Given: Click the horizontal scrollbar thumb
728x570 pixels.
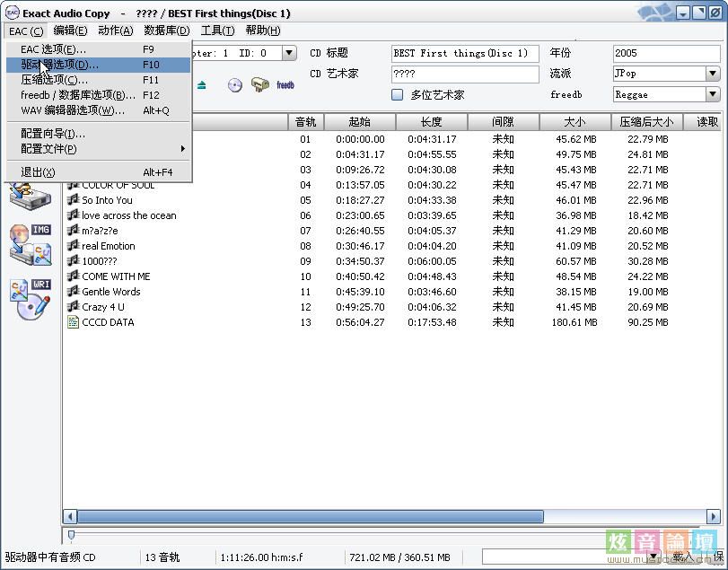Looking at the screenshot, I should (311, 516).
